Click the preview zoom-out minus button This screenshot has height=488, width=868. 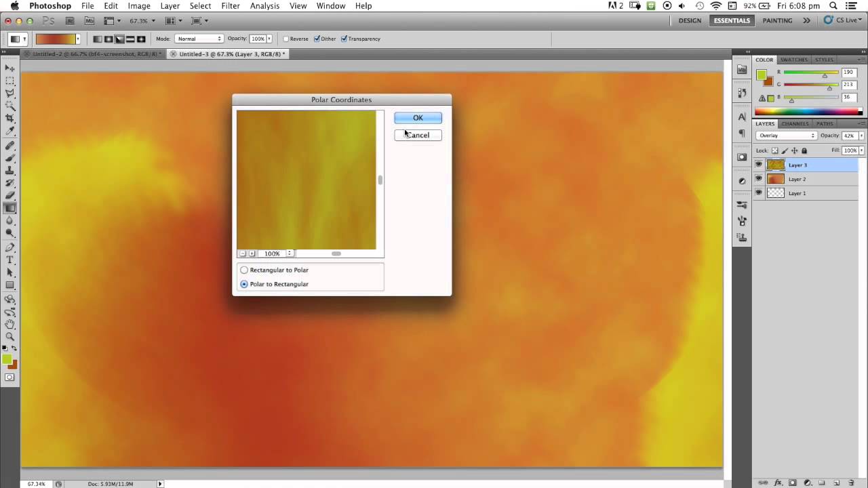(243, 253)
